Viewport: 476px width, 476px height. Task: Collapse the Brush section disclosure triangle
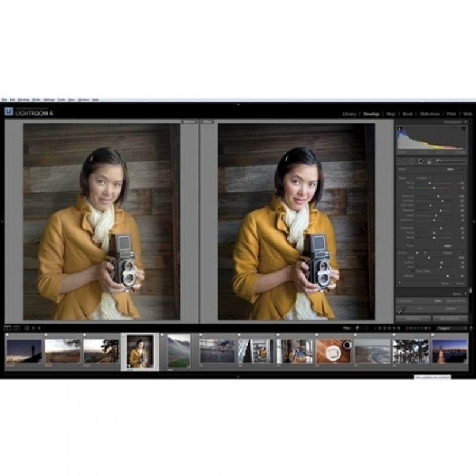pyautogui.click(x=464, y=252)
